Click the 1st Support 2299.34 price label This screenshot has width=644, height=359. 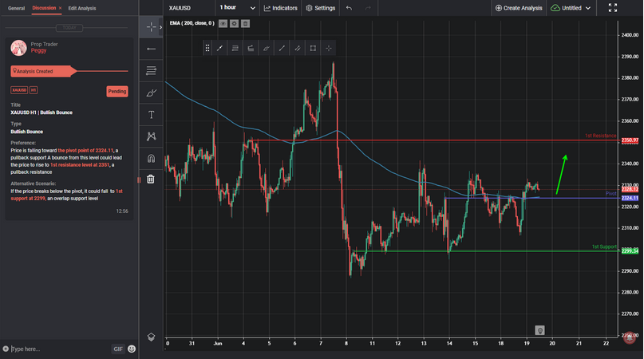click(630, 251)
